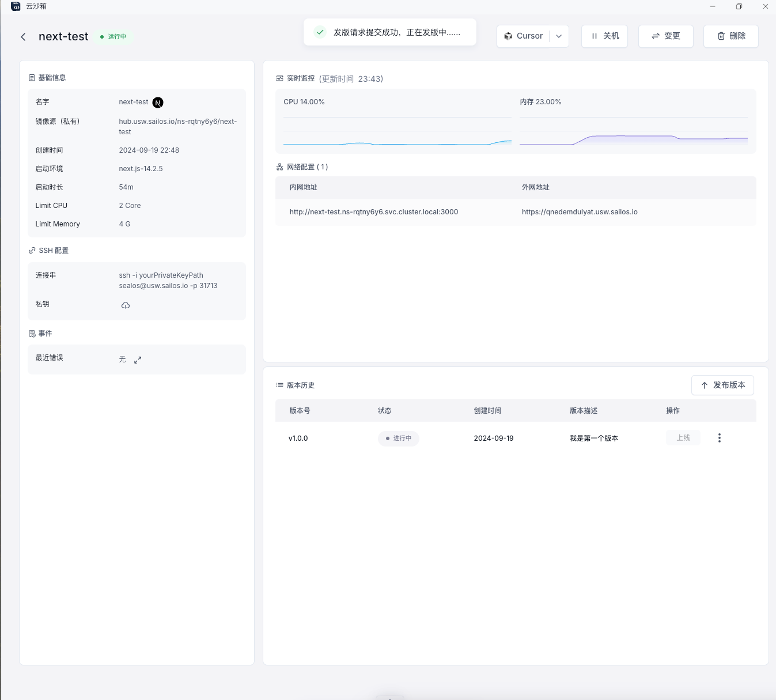Click the 上线 deploy button for v1.0.0
This screenshot has height=700, width=776.
[683, 438]
